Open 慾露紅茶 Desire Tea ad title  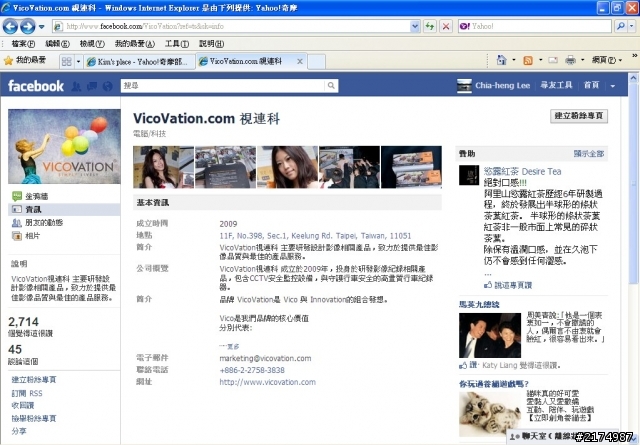tap(522, 171)
